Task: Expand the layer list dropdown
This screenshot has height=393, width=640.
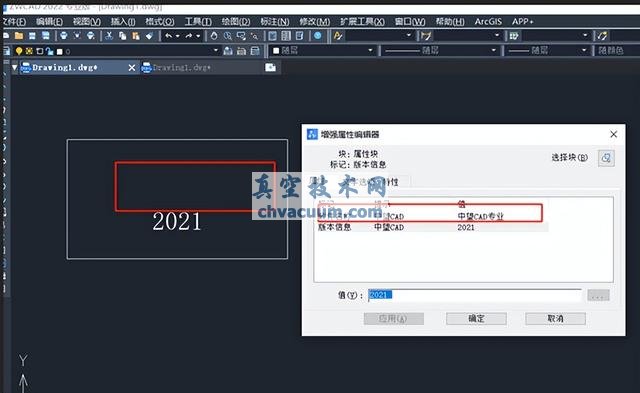Action: (x=216, y=51)
